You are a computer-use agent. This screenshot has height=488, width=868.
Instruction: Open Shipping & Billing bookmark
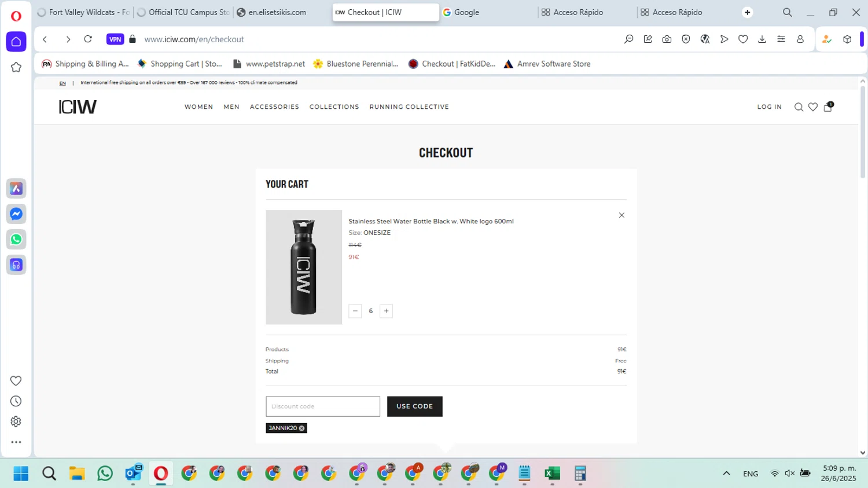pos(85,64)
